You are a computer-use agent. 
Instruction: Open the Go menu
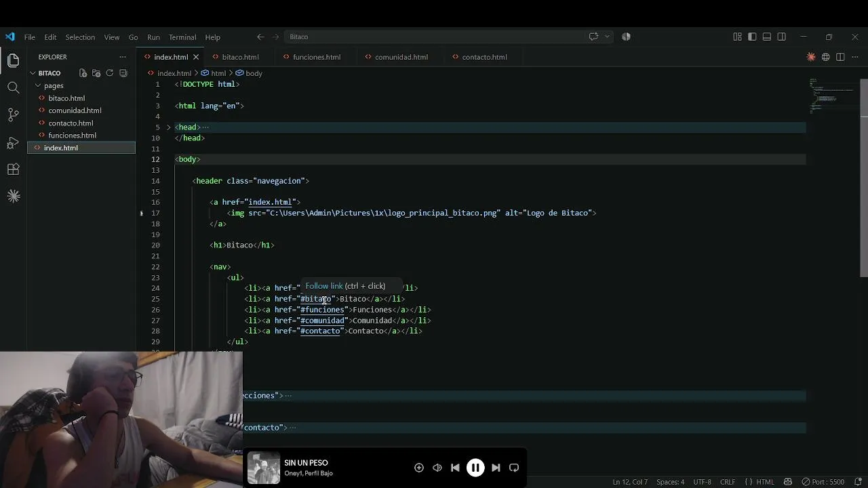click(133, 37)
